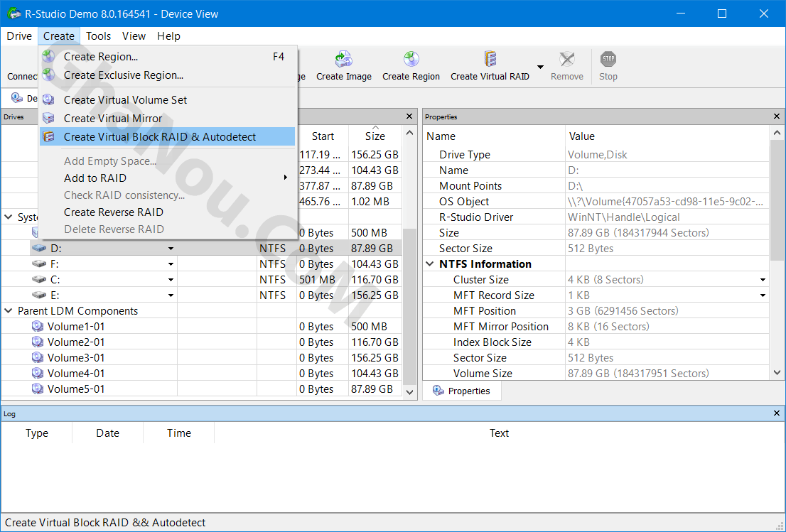Screen dimensions: 786x532
Task: Open the dropdown arrow for drive F:
Action: coord(171,264)
